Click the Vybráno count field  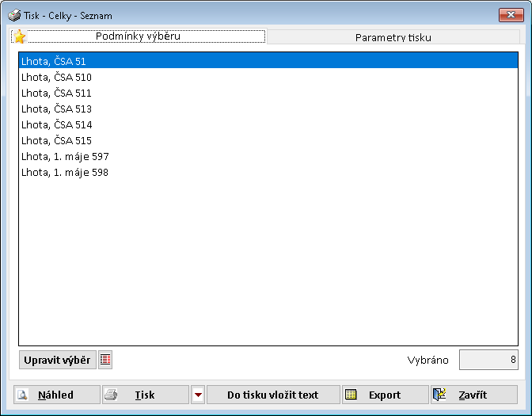click(488, 360)
